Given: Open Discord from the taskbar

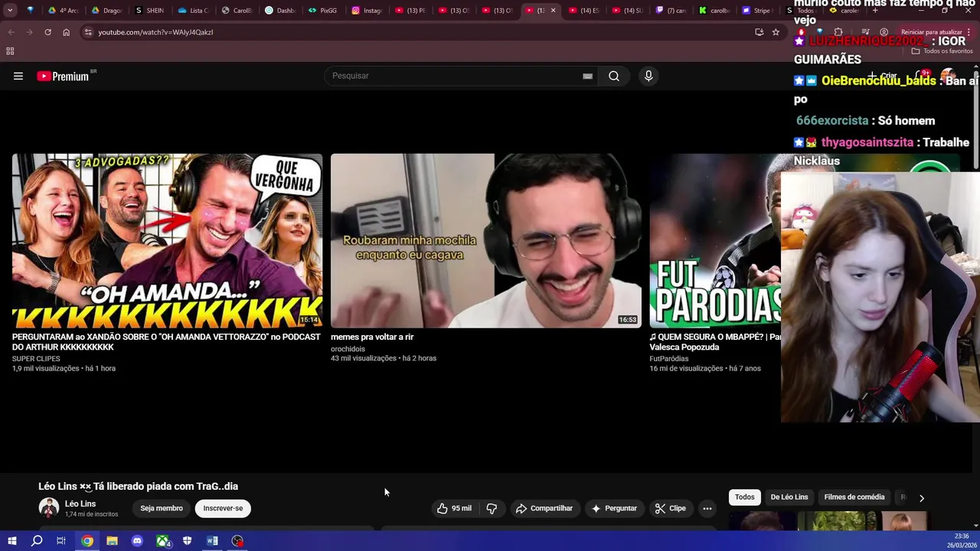Looking at the screenshot, I should (137, 541).
